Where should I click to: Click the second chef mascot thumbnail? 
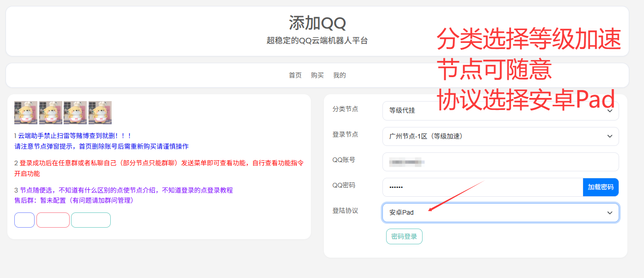click(x=50, y=113)
